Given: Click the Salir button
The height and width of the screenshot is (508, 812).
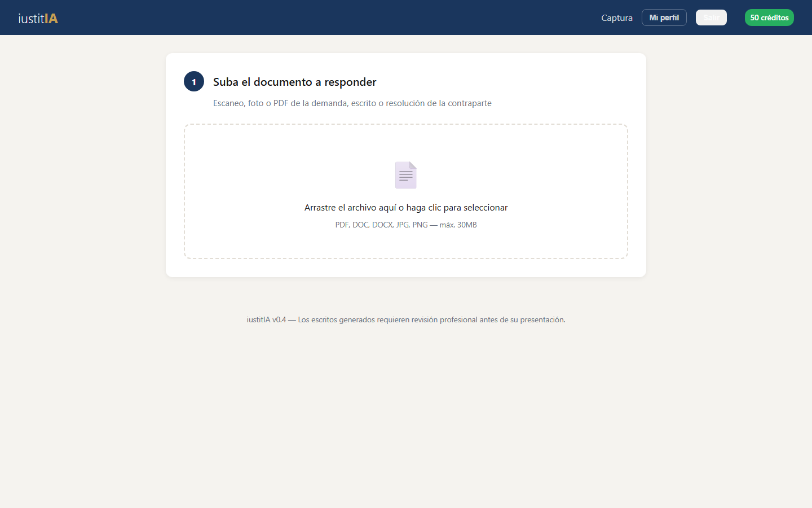Looking at the screenshot, I should pyautogui.click(x=711, y=17).
